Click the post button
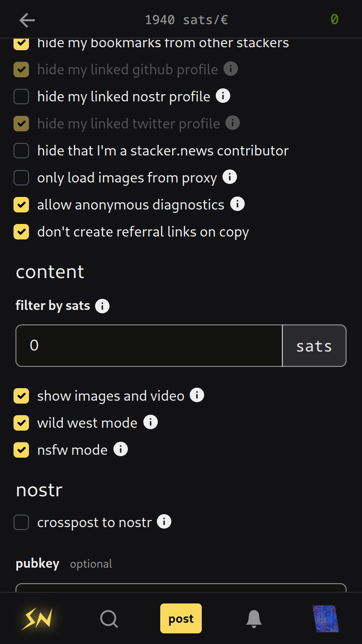362x644 pixels. (181, 618)
